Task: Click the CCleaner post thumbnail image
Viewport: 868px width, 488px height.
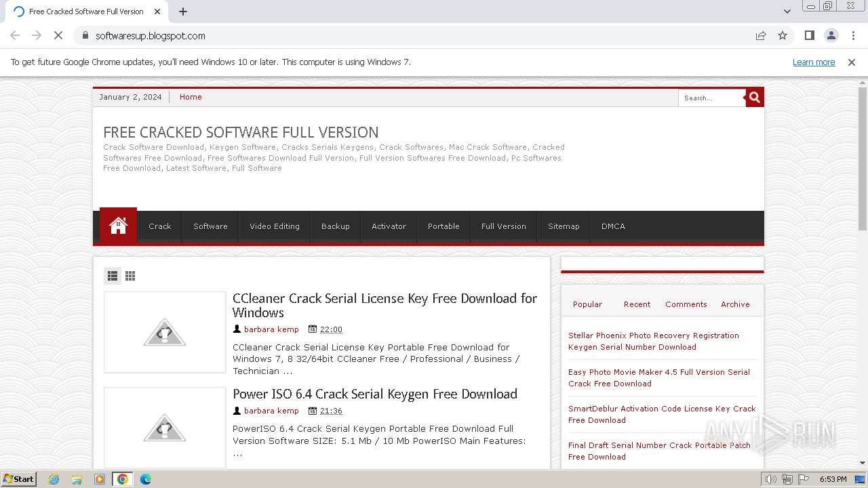Action: tap(165, 332)
